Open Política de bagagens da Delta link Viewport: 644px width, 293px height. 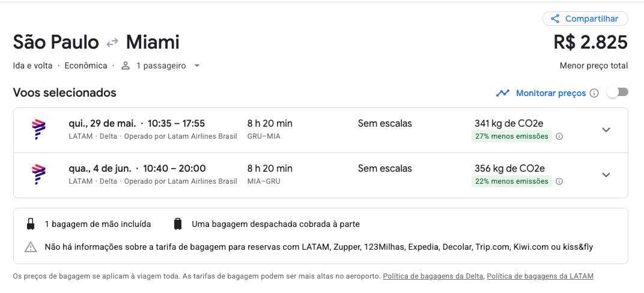(x=433, y=276)
